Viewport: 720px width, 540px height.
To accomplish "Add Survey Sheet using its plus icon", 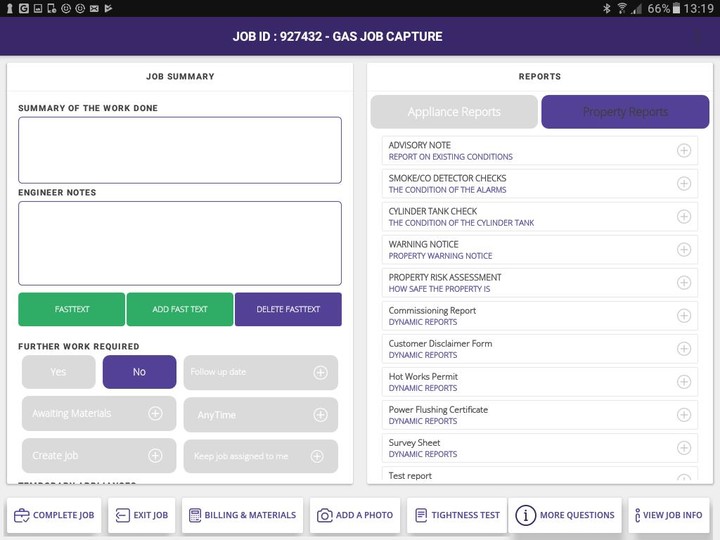I will pos(684,448).
